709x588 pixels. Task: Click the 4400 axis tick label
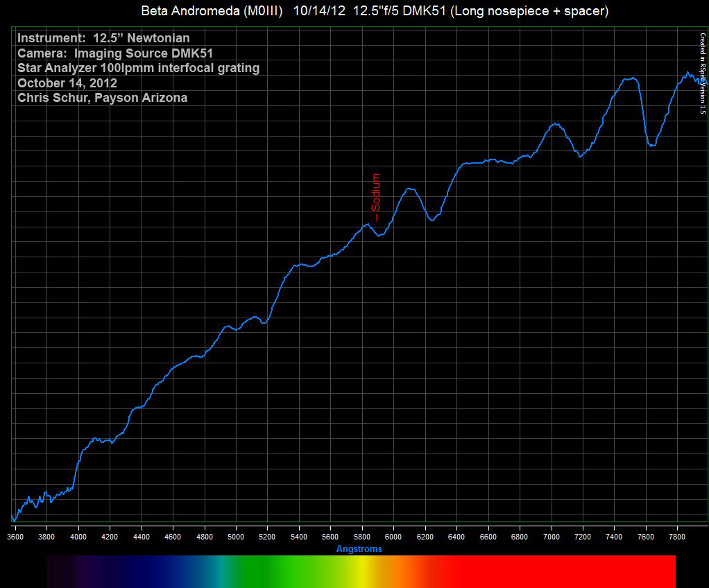[142, 537]
